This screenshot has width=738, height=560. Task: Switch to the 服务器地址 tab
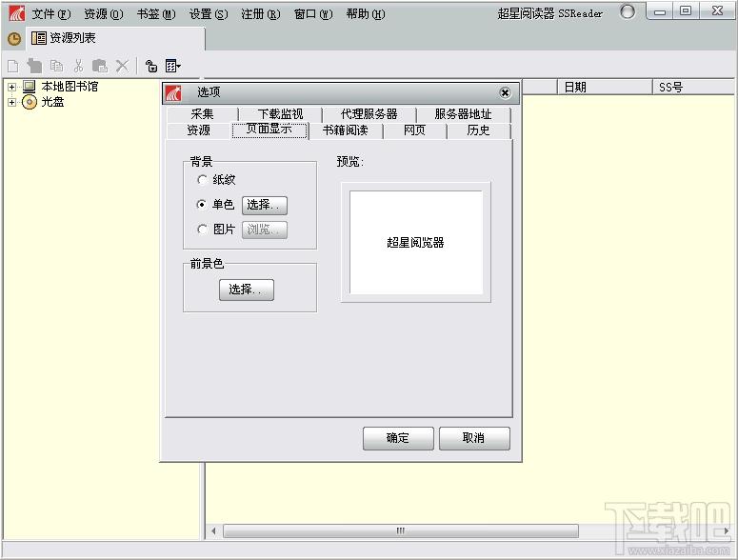pyautogui.click(x=463, y=114)
